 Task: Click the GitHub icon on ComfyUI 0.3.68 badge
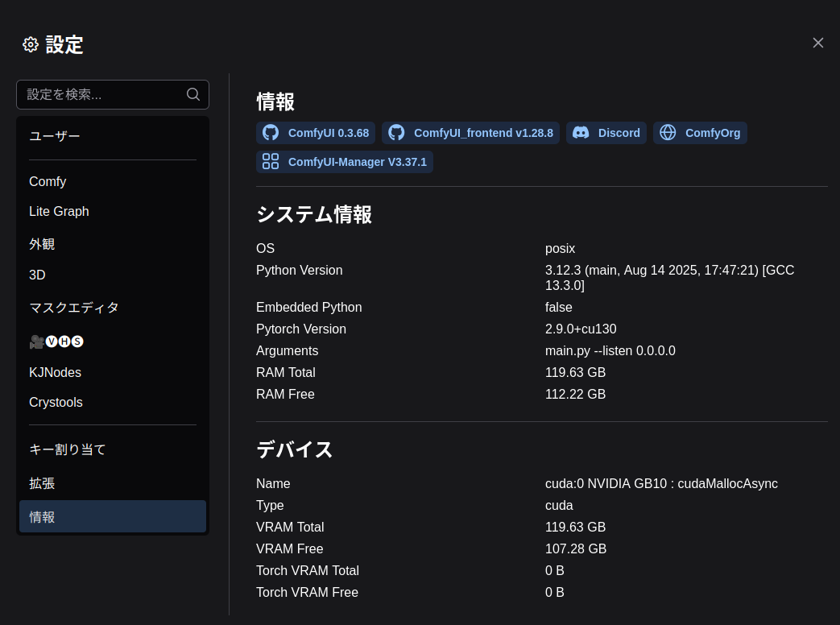point(271,132)
